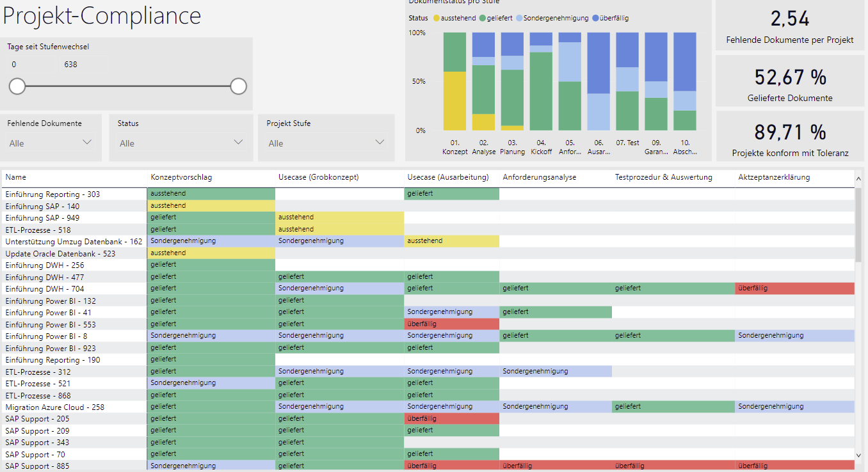Click the table's vertical scrollbar thumb
This screenshot has height=472, width=868.
[x=858, y=224]
